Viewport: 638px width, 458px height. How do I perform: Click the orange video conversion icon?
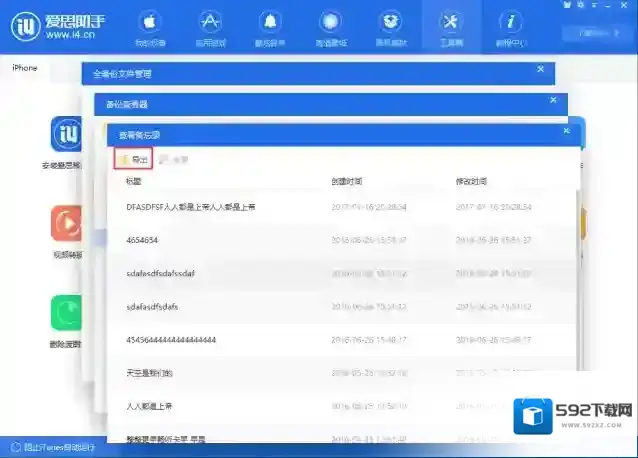pos(66,223)
